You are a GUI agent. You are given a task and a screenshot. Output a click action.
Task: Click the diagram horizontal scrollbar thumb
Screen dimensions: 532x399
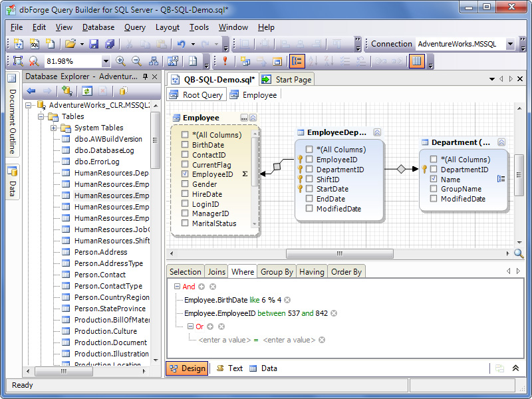tap(340, 253)
